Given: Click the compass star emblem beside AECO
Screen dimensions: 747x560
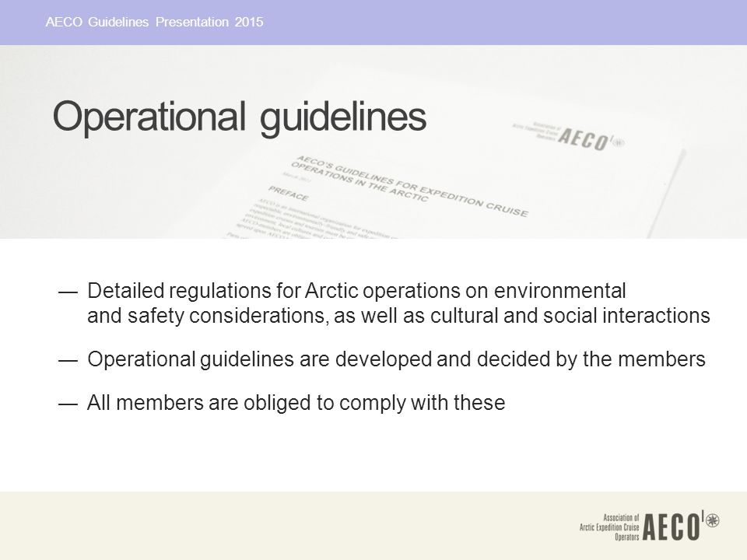Looking at the screenshot, I should [x=712, y=520].
